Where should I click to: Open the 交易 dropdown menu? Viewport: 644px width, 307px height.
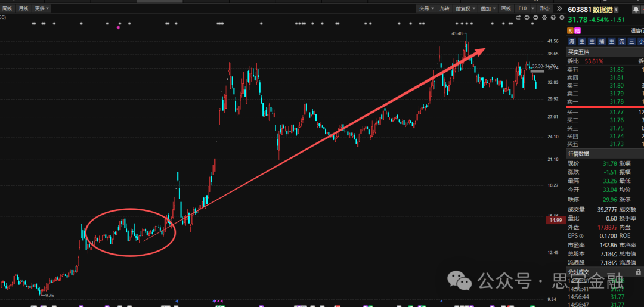(426, 8)
